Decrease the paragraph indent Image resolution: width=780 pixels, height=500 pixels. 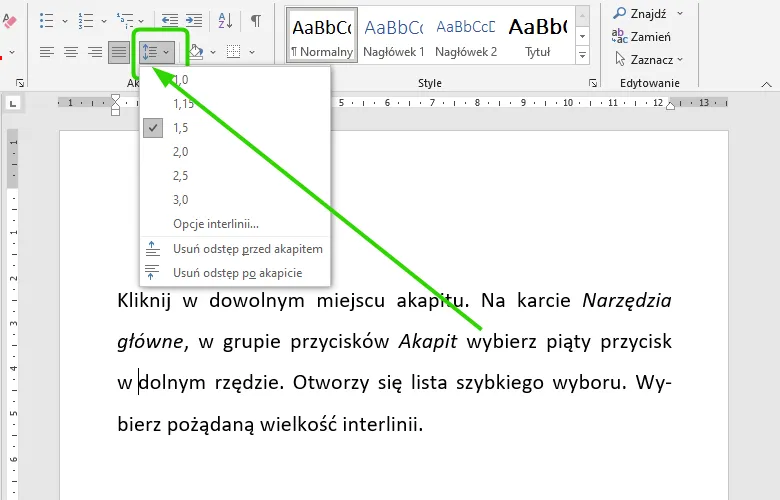(170, 20)
